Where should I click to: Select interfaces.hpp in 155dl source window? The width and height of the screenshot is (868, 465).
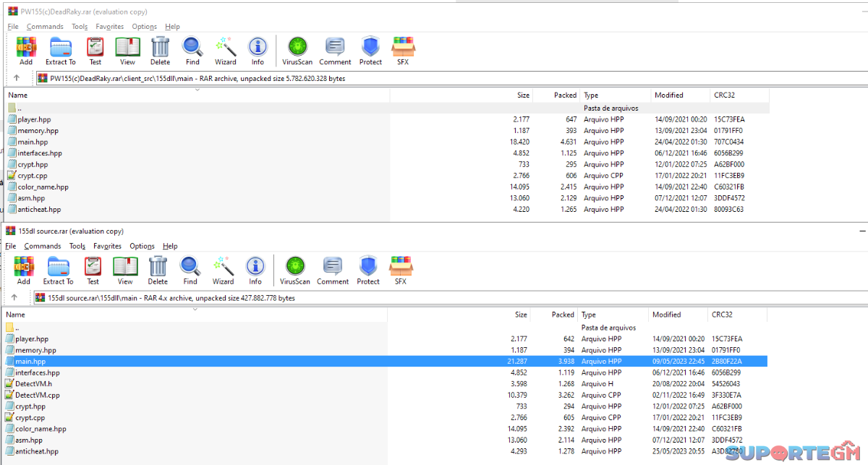pos(386,372)
